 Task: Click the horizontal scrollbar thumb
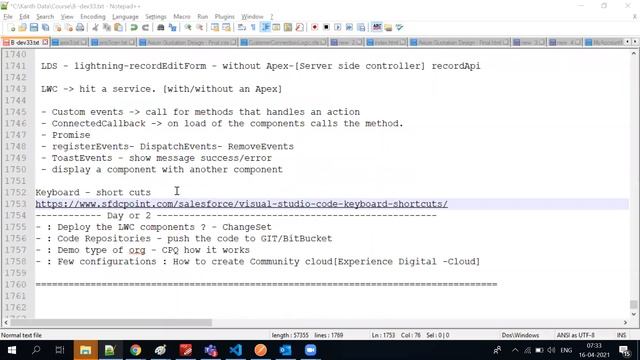[111, 322]
